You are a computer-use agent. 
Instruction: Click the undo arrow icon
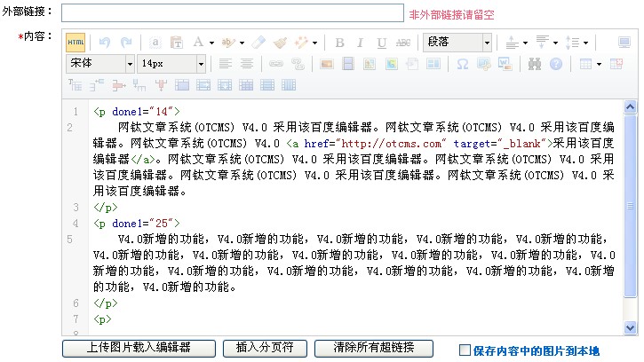pos(105,42)
